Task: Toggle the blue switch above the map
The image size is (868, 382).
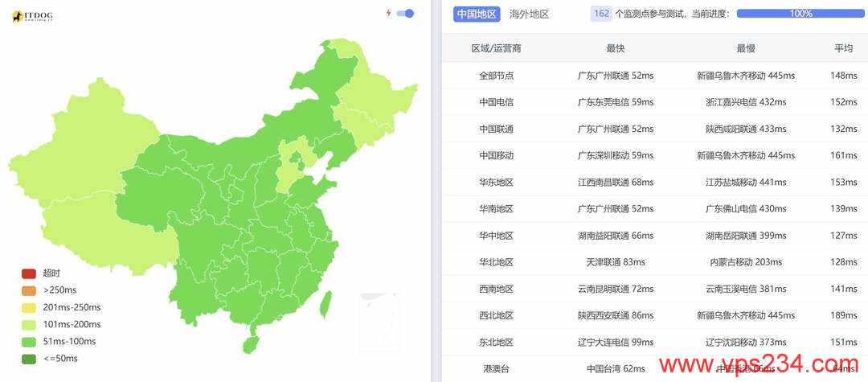Action: pyautogui.click(x=405, y=14)
